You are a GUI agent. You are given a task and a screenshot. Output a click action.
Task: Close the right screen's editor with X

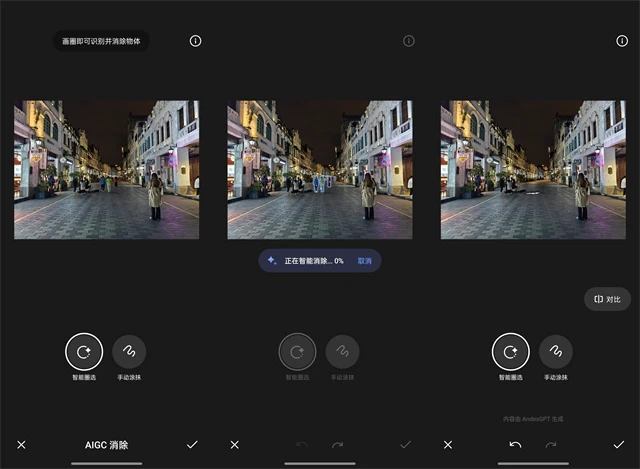point(448,444)
